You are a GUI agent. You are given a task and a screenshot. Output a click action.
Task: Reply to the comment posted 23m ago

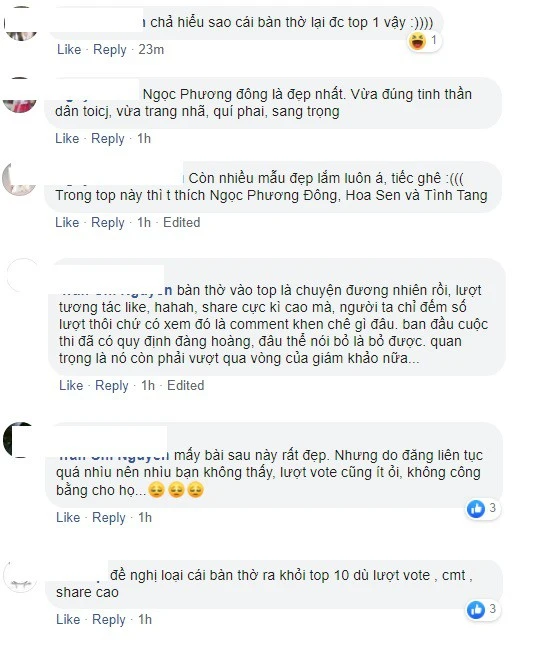(110, 50)
